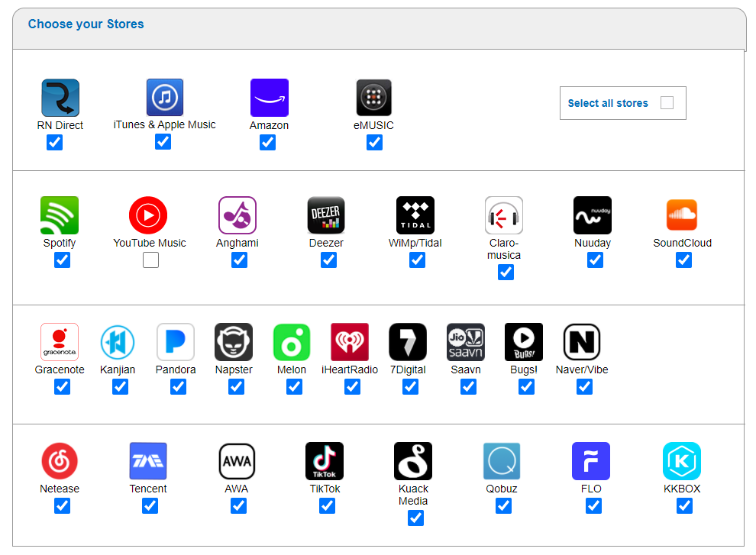
Task: Uncheck the Tencent checkbox
Action: [150, 506]
